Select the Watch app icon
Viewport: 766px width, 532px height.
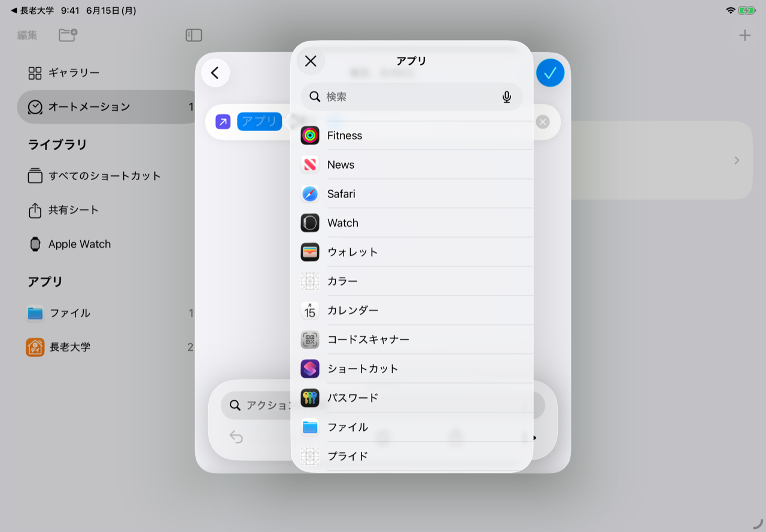click(310, 223)
